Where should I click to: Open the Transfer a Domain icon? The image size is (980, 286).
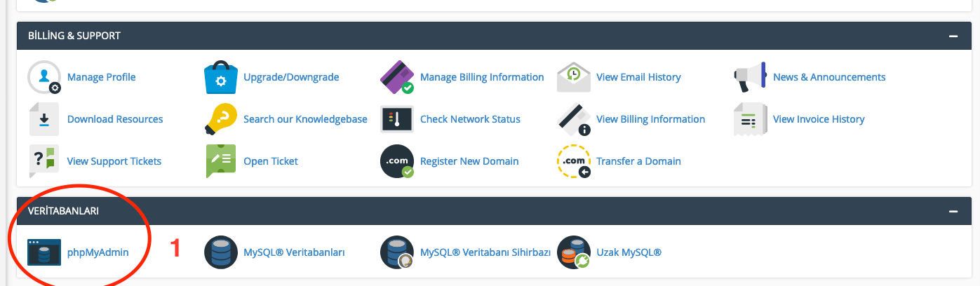click(574, 161)
